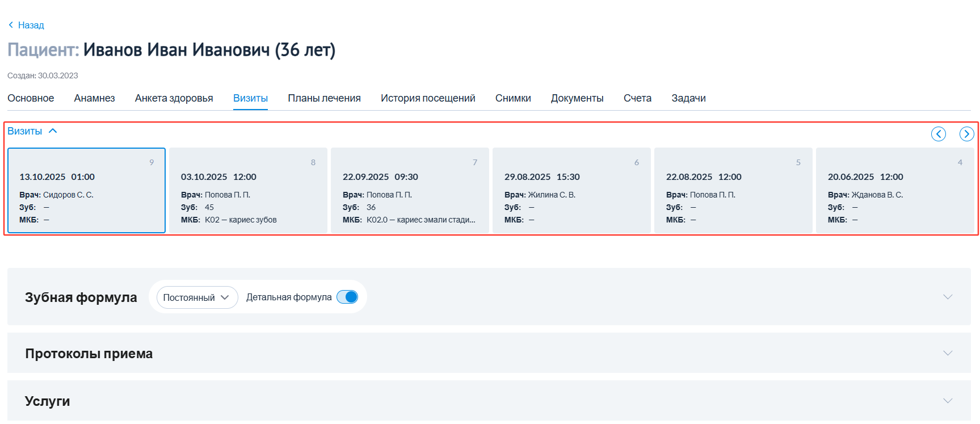Click diagnosis text K02 — кариес зубов
The height and width of the screenshot is (424, 980).
pos(241,220)
